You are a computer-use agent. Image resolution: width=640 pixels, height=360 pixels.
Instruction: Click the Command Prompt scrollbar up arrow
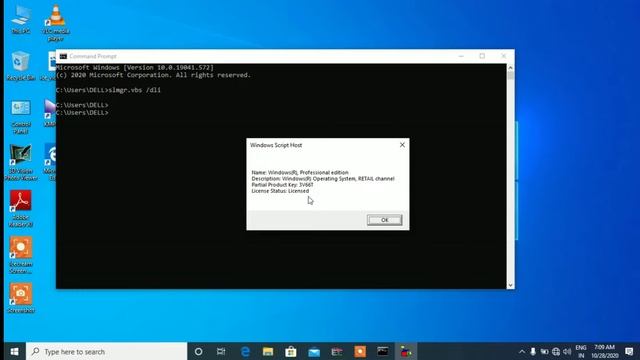tap(510, 68)
